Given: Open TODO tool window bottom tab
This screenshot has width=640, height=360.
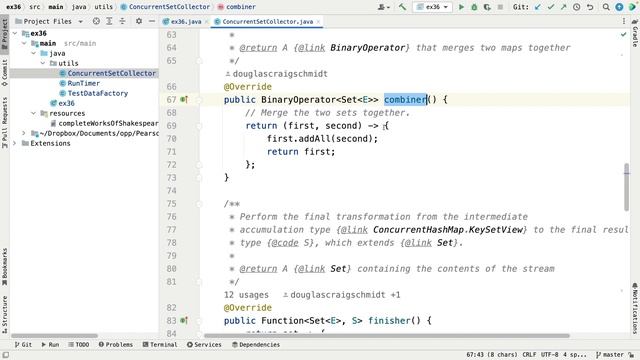Looking at the screenshot, I should pyautogui.click(x=79, y=344).
